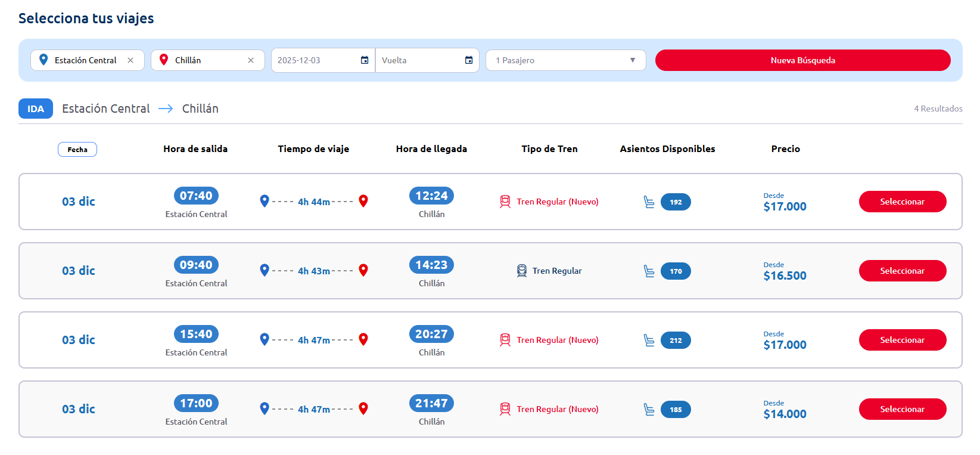
Task: Click the red destination pin icon beside Chillán
Action: pos(164,60)
